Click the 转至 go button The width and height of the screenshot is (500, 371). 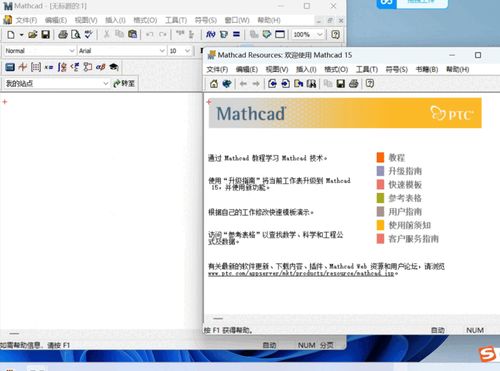tap(124, 83)
